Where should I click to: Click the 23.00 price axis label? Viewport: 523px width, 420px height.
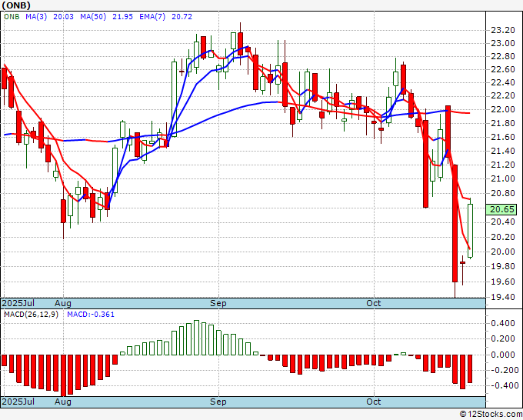pyautogui.click(x=503, y=43)
